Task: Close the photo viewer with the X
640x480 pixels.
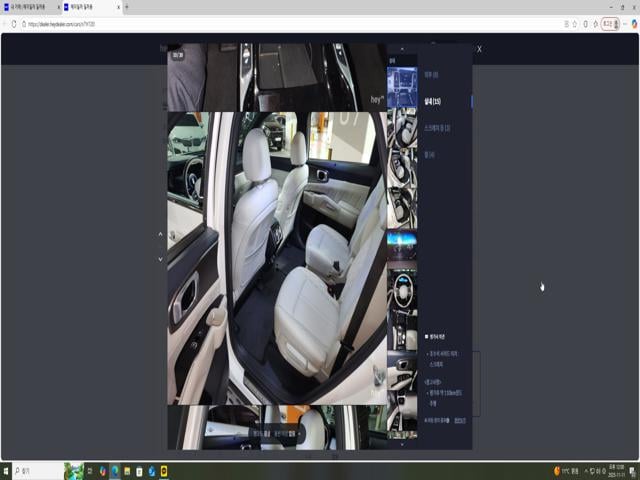Action: tap(479, 48)
